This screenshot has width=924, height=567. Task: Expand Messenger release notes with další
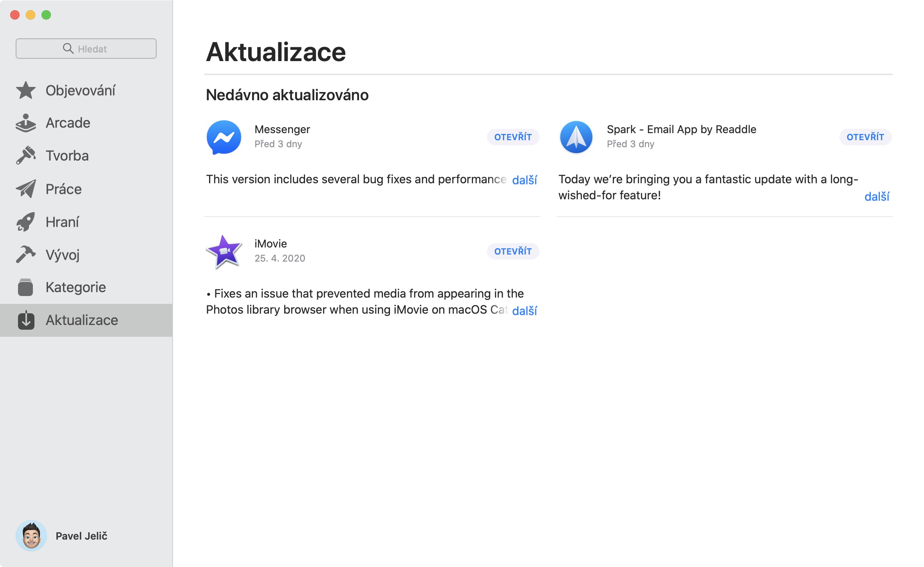(524, 180)
